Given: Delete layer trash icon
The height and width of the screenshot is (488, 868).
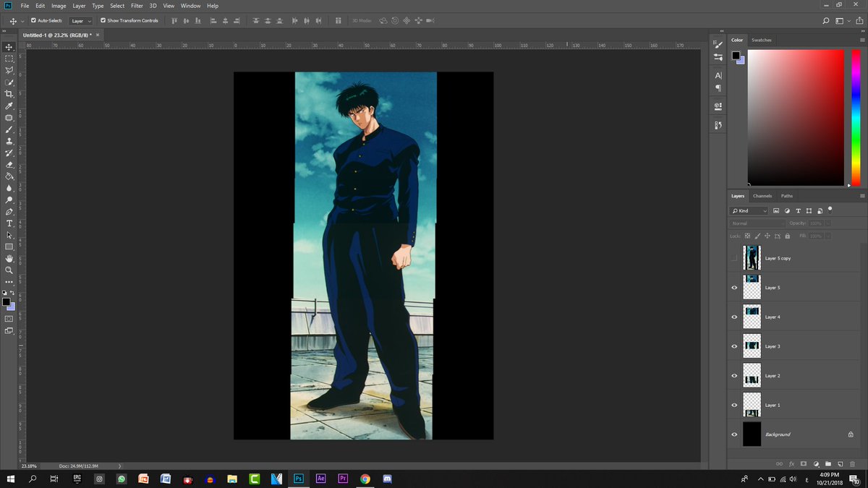Looking at the screenshot, I should pyautogui.click(x=853, y=463).
